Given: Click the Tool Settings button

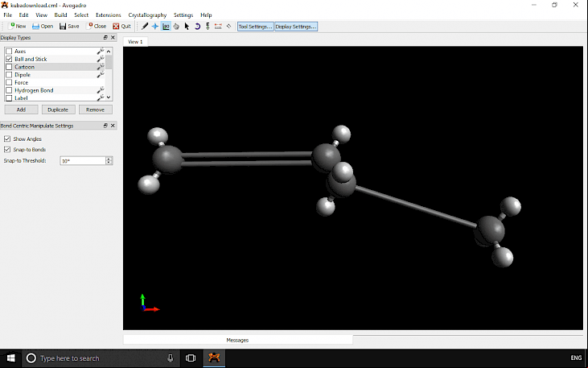Looking at the screenshot, I should [x=255, y=27].
